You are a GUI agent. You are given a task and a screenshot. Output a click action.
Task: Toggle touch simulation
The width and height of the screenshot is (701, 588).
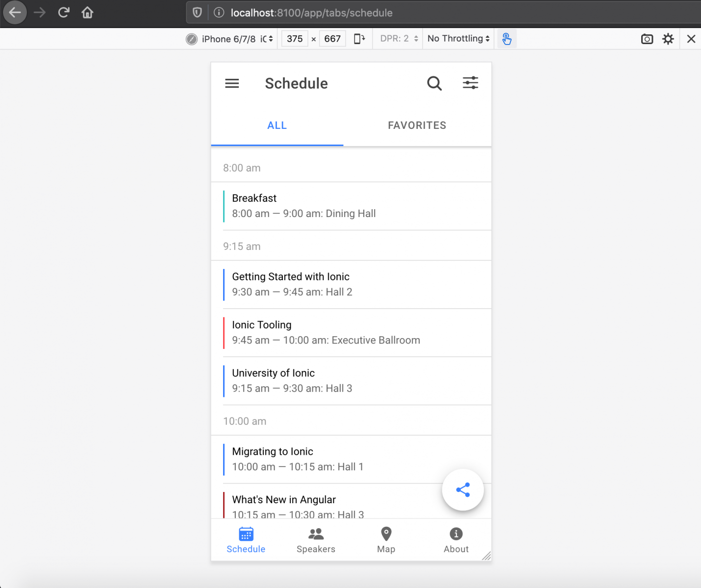507,39
